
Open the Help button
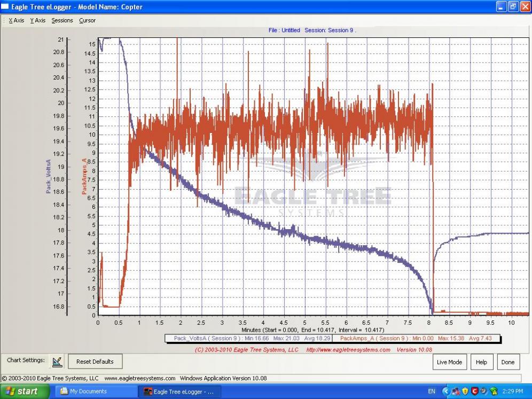(481, 362)
